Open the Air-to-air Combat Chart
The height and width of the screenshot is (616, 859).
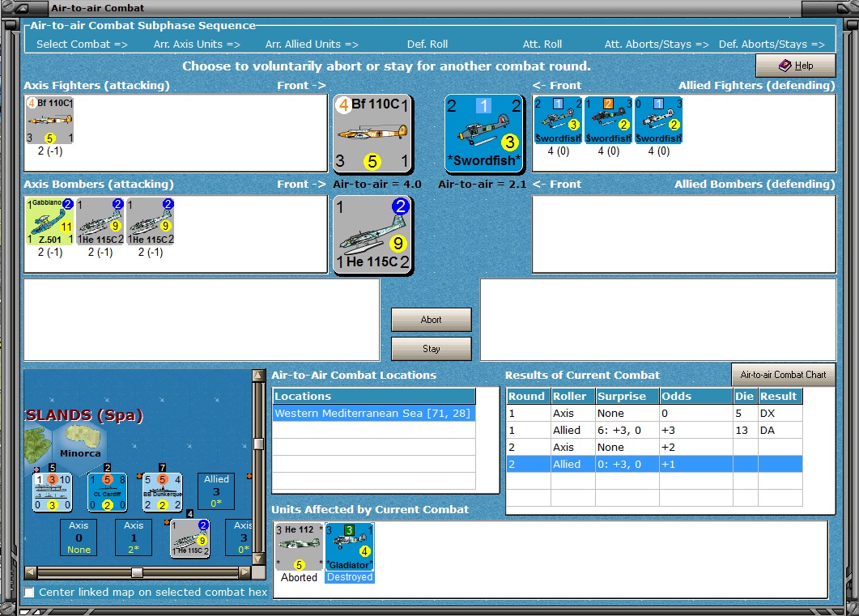pyautogui.click(x=783, y=375)
